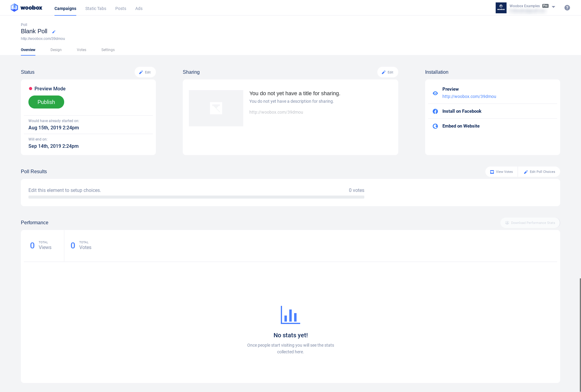
Task: Select the Overview sub-tab
Action: tap(28, 50)
